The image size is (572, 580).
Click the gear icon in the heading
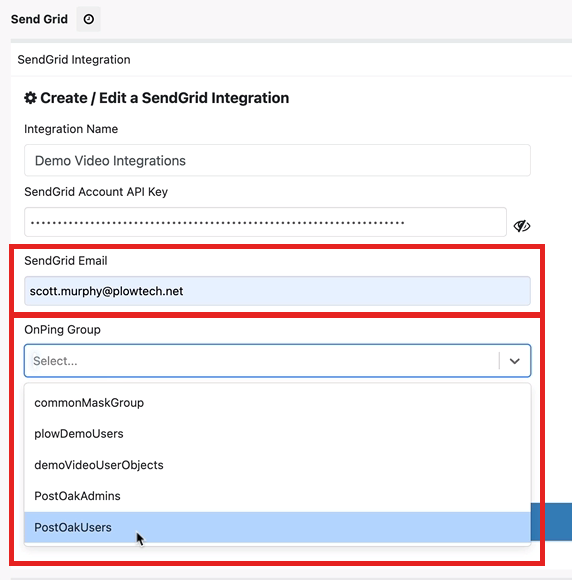point(30,98)
